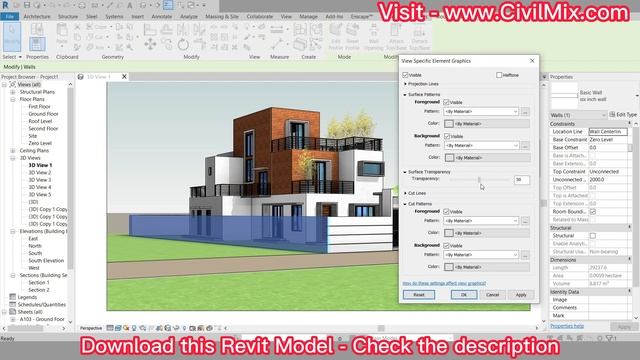The height and width of the screenshot is (360, 640).
Task: Toggle the Room Bounding checkbox in Properties
Action: tap(593, 211)
